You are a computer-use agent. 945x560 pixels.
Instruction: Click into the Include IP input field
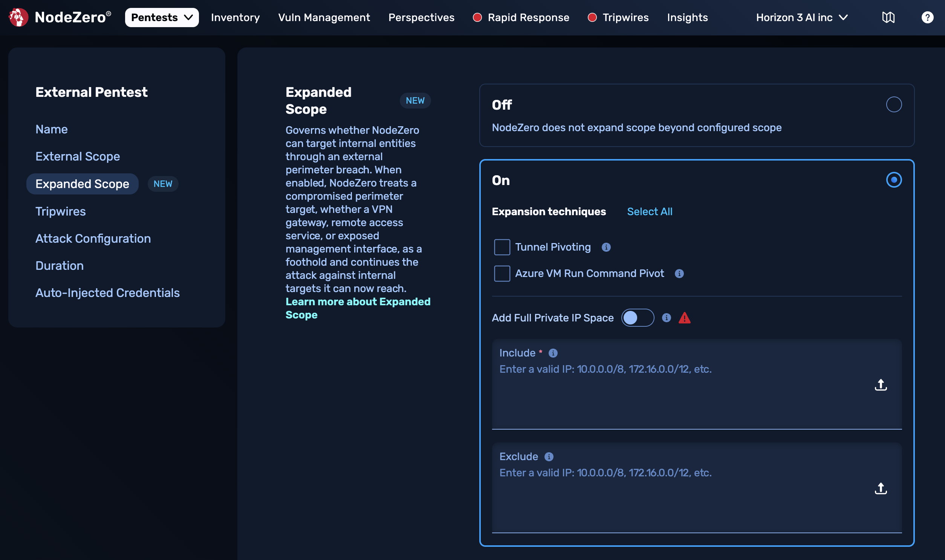click(x=696, y=384)
